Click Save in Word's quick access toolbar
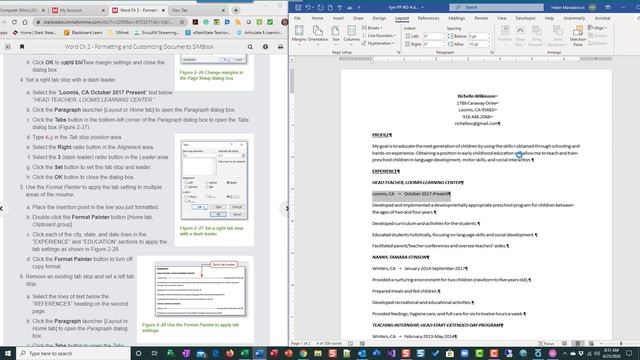The image size is (640, 360). pos(298,7)
